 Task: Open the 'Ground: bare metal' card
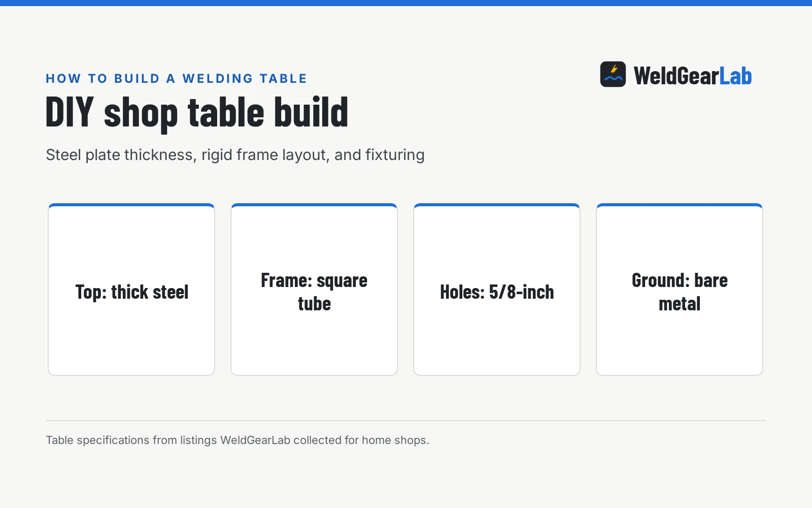(x=680, y=290)
